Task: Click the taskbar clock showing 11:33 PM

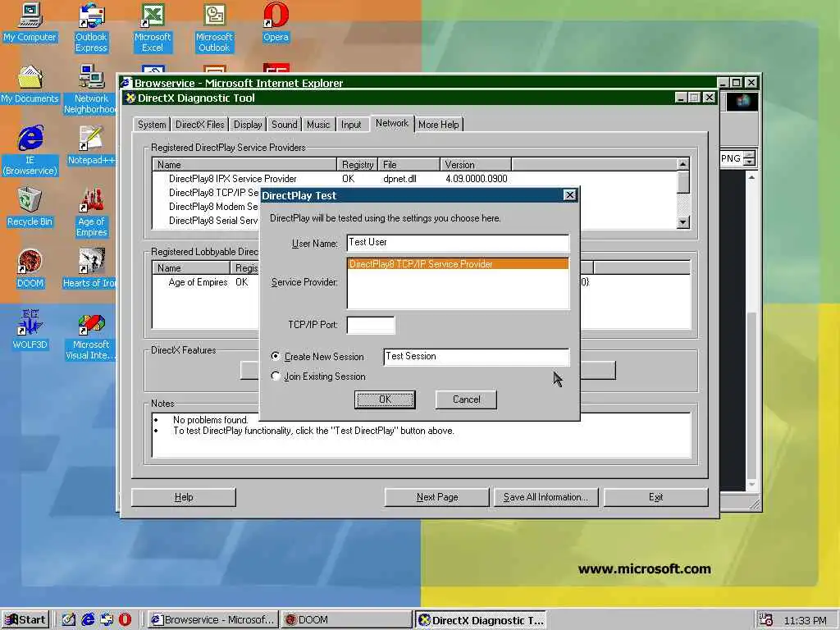Action: [x=806, y=620]
